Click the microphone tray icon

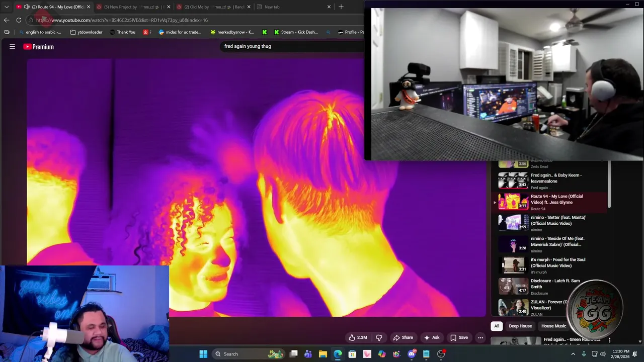[x=584, y=354]
